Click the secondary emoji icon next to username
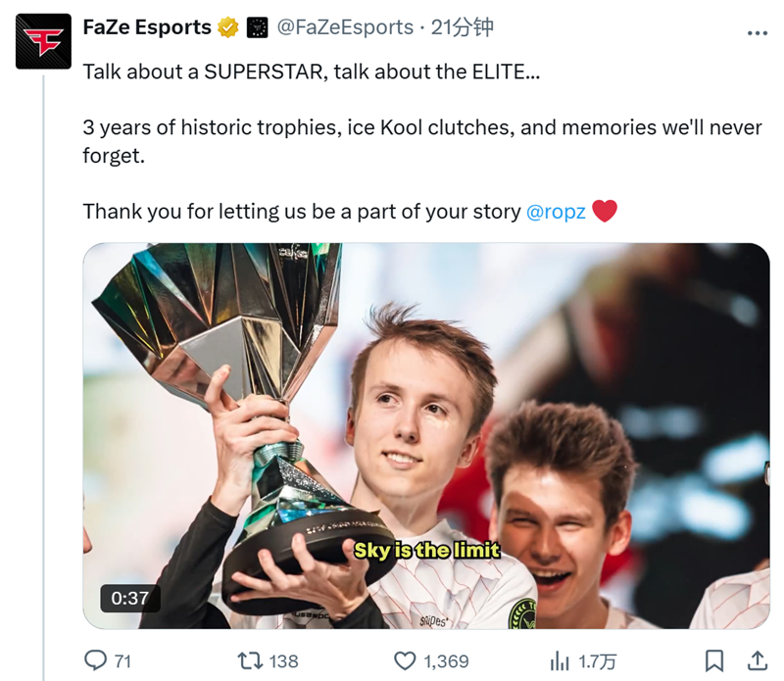The height and width of the screenshot is (681, 784). 255,27
